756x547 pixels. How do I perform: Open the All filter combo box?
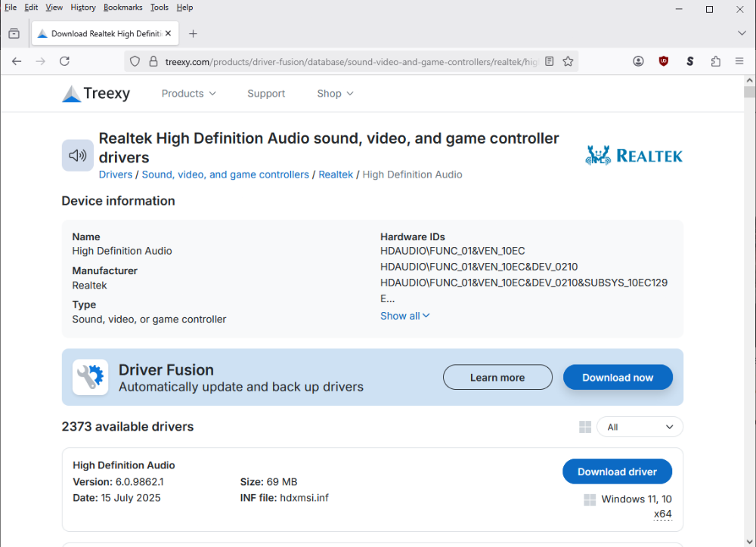tap(639, 427)
